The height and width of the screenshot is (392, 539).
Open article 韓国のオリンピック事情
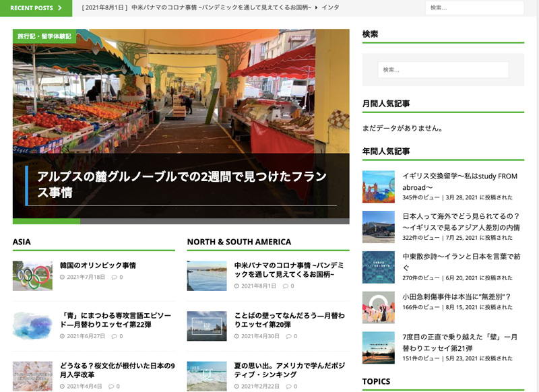tap(98, 265)
